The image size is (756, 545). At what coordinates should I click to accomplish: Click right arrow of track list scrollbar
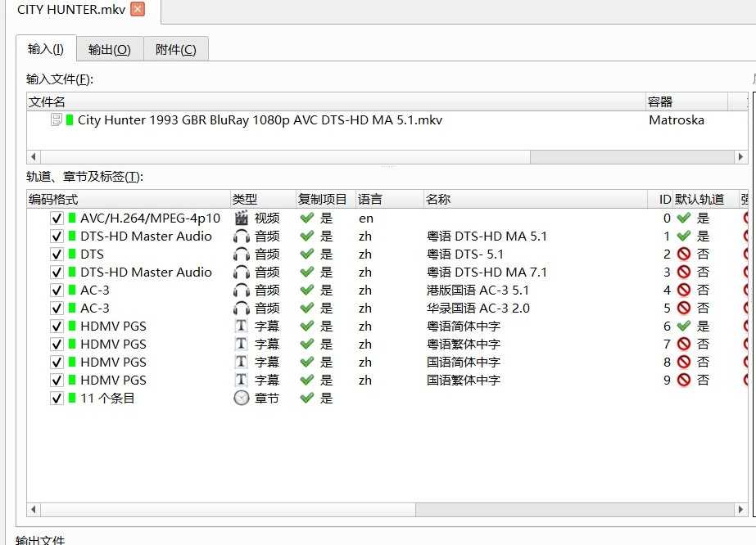pos(741,509)
